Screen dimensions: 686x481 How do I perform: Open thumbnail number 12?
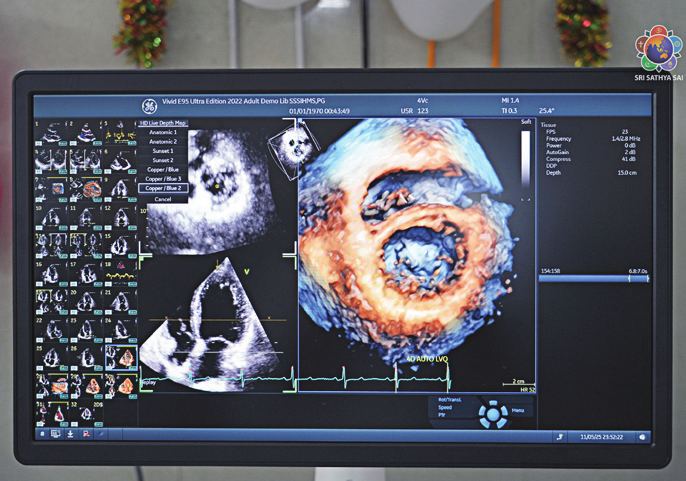pyautogui.click(x=121, y=218)
